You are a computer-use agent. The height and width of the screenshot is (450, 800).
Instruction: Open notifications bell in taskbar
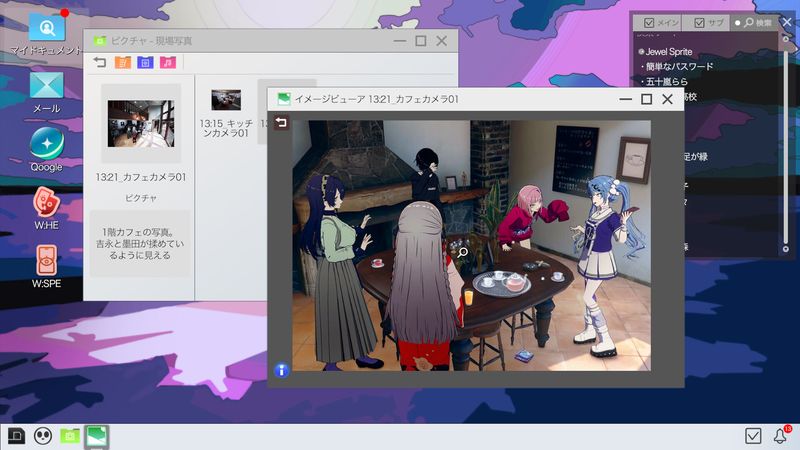click(781, 436)
